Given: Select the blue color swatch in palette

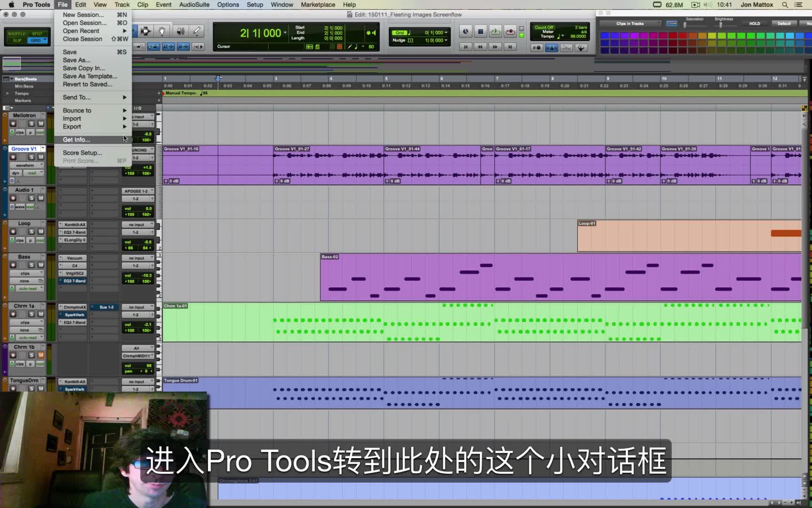Looking at the screenshot, I should 605,36.
